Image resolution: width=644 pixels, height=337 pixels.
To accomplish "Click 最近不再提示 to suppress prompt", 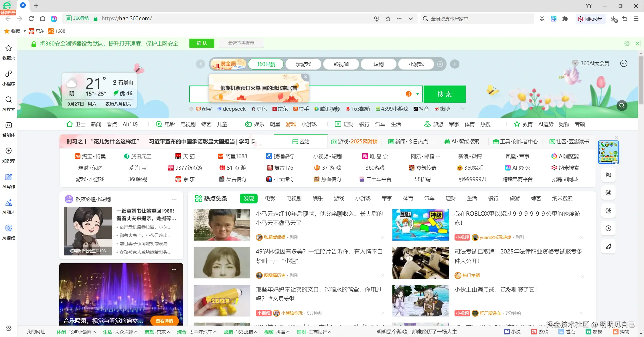I will coord(241,43).
